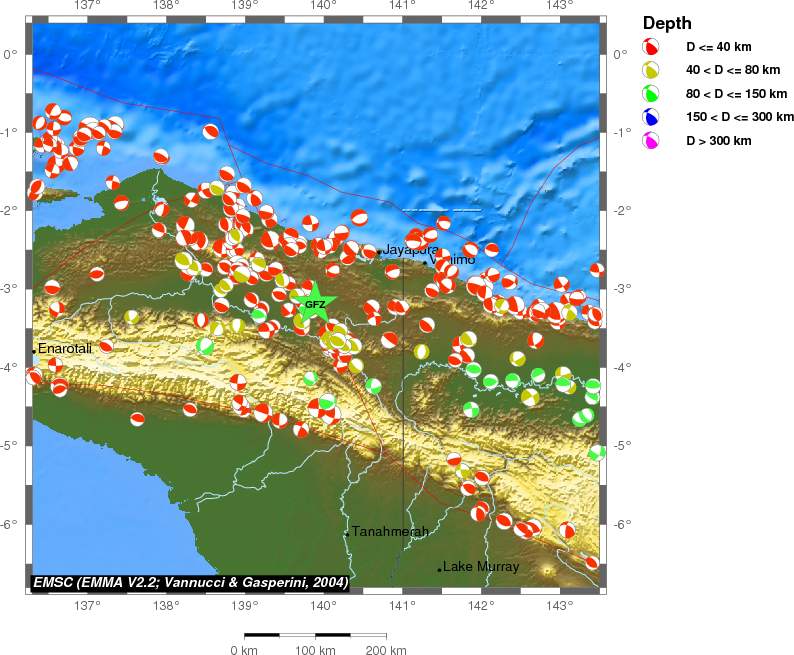Image resolution: width=794 pixels, height=655 pixels.
Task: Click the red beachball icon in the legend
Action: coord(651,47)
